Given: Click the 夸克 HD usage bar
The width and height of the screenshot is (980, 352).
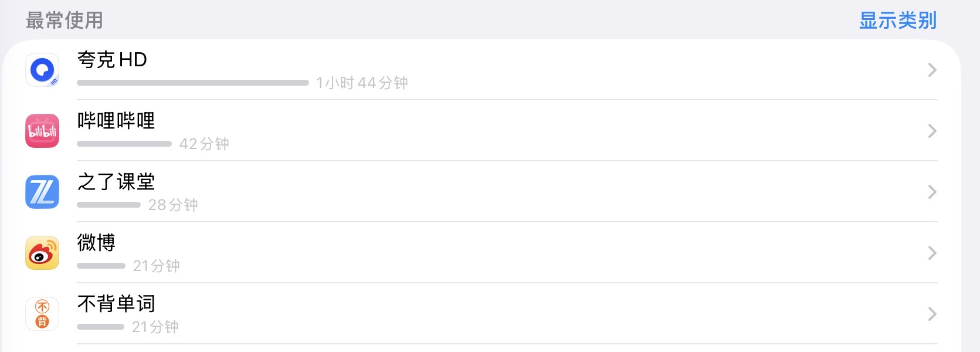Looking at the screenshot, I should point(192,83).
